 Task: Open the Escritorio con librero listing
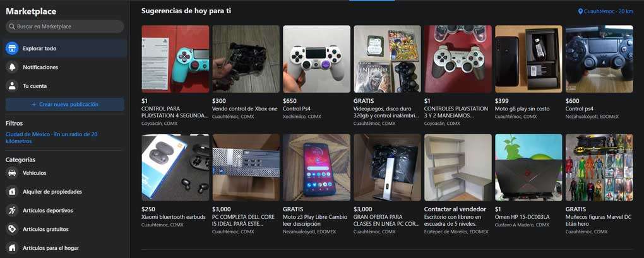(x=458, y=184)
